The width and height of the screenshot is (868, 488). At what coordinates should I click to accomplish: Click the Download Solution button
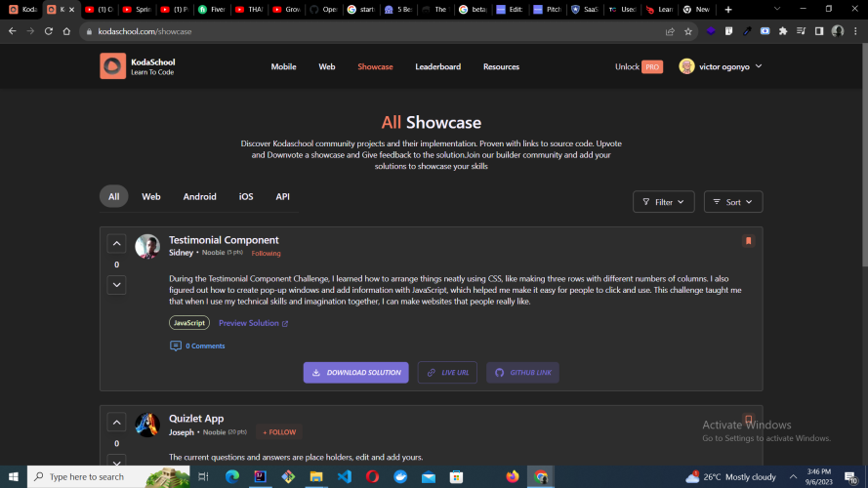[356, 373]
